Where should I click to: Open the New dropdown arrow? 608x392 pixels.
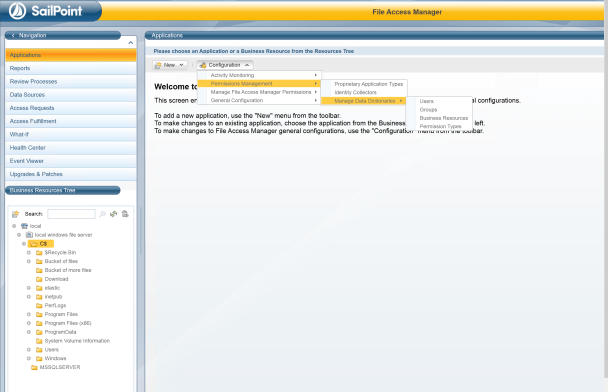pos(181,65)
